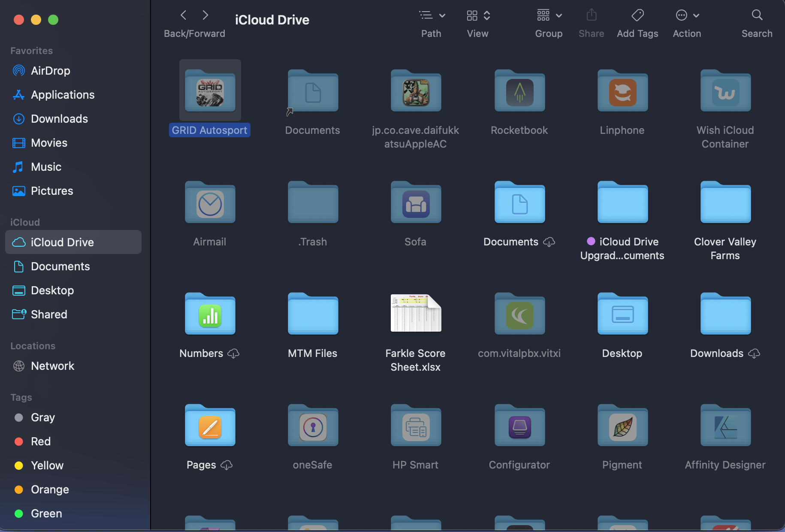785x532 pixels.
Task: Filter by the Green tag
Action: pos(73,514)
